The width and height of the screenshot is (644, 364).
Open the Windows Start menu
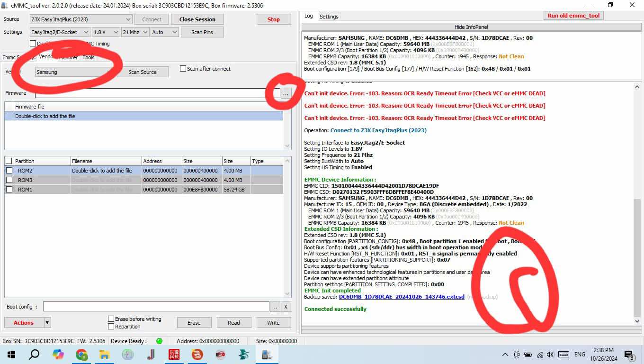[11, 355]
